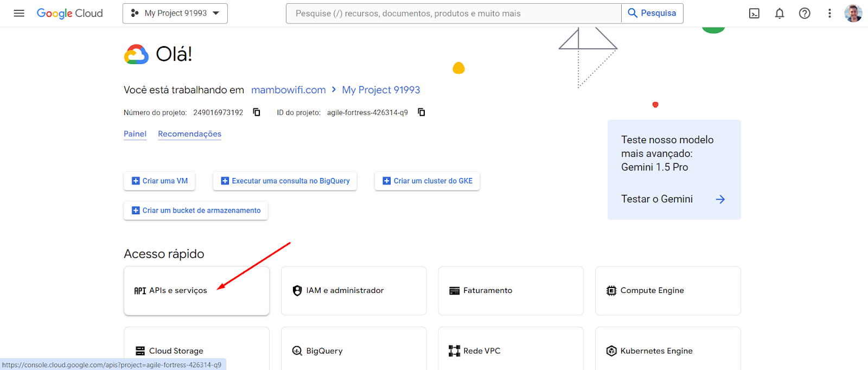The image size is (868, 370).
Task: Open the IAM e administrador card
Action: [354, 291]
